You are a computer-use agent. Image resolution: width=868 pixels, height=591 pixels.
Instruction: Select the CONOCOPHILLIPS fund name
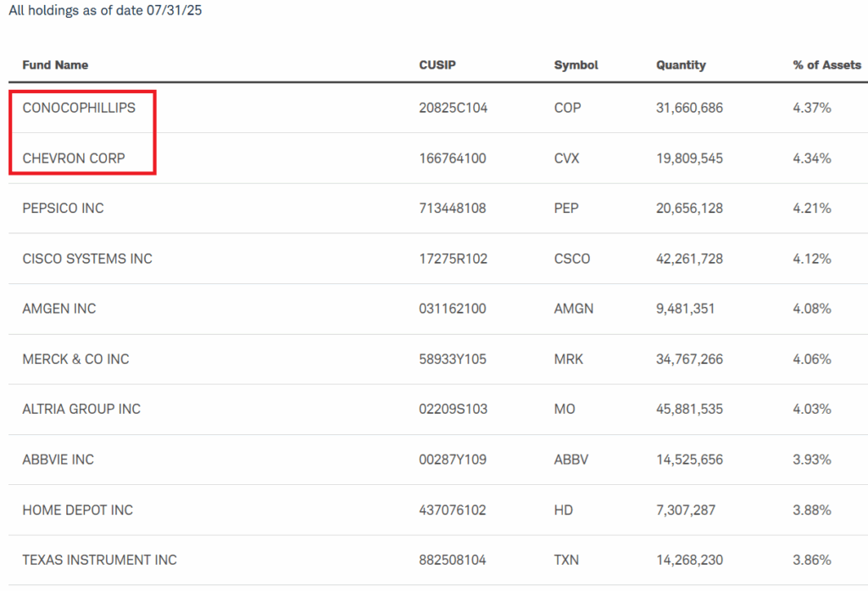tap(79, 108)
